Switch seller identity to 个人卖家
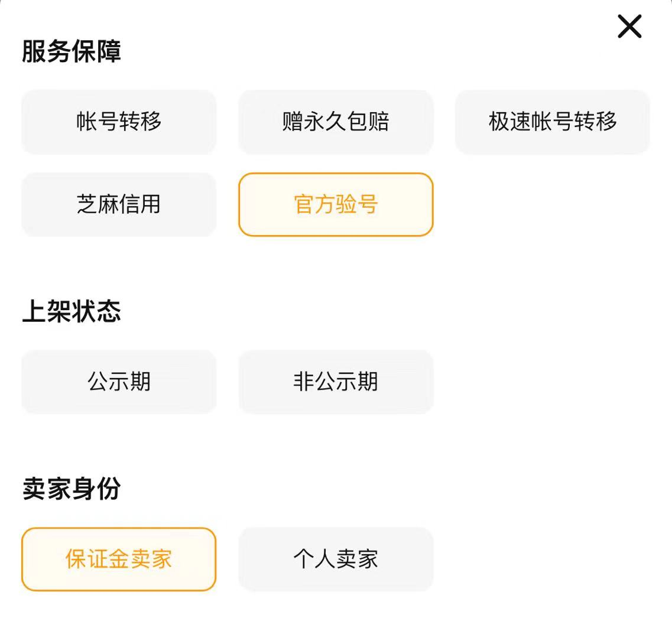This screenshot has height=622, width=672. (336, 559)
